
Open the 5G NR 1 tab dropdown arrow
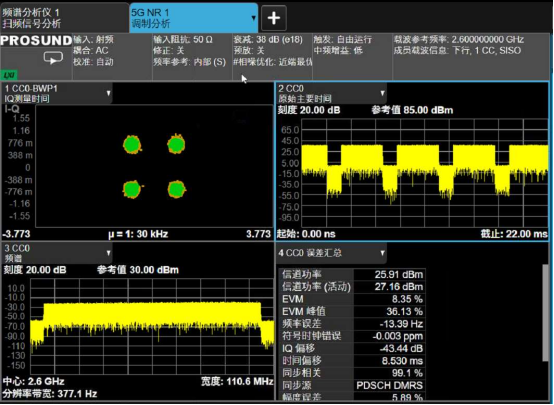tap(253, 18)
